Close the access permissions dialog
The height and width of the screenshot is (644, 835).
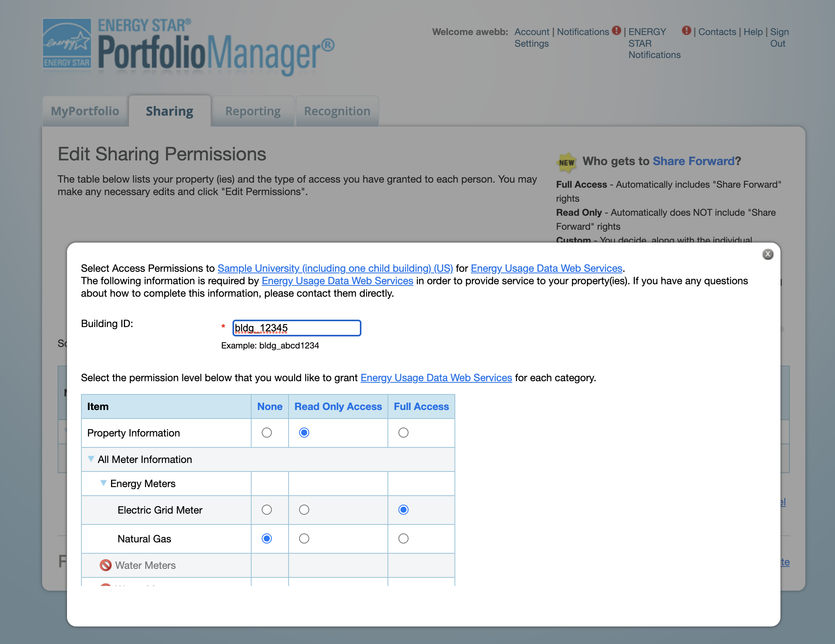(768, 254)
